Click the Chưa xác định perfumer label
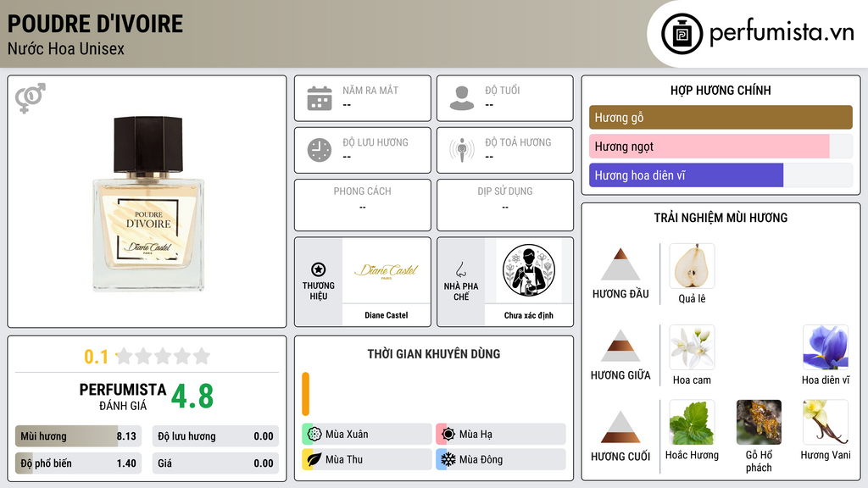The image size is (868, 488). pyautogui.click(x=529, y=315)
